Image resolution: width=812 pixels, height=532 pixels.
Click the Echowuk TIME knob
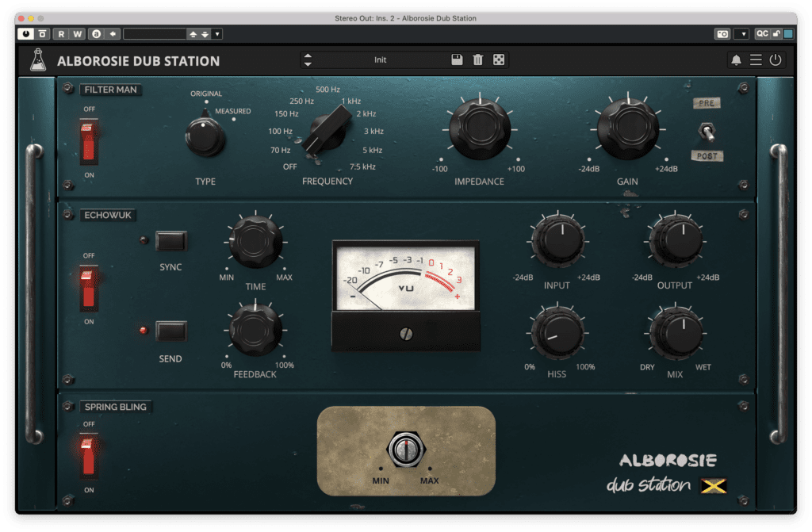255,242
